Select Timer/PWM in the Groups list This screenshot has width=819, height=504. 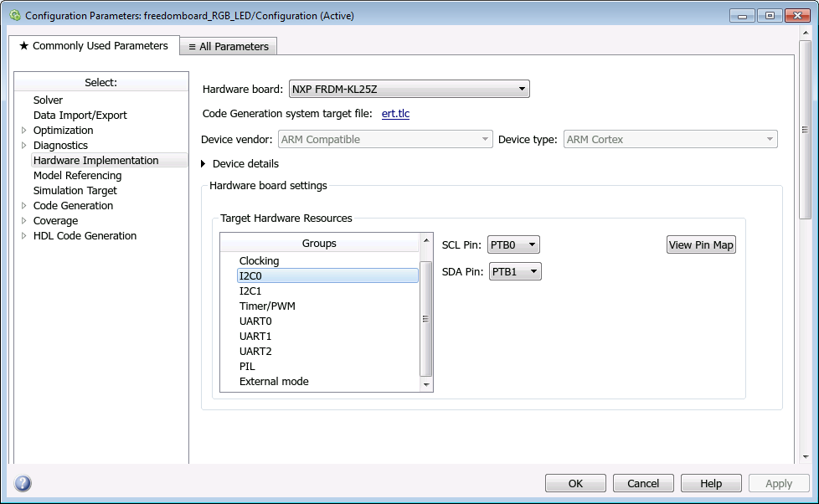(267, 306)
